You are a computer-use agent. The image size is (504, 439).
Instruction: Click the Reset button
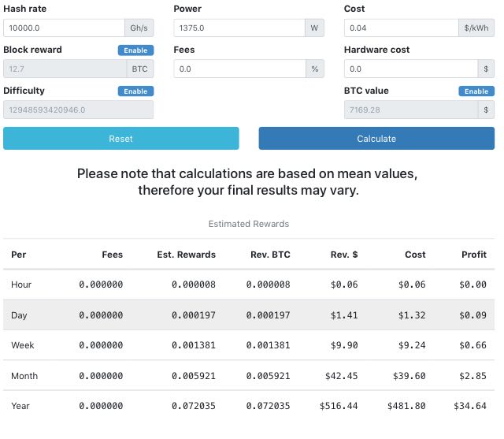coord(121,138)
